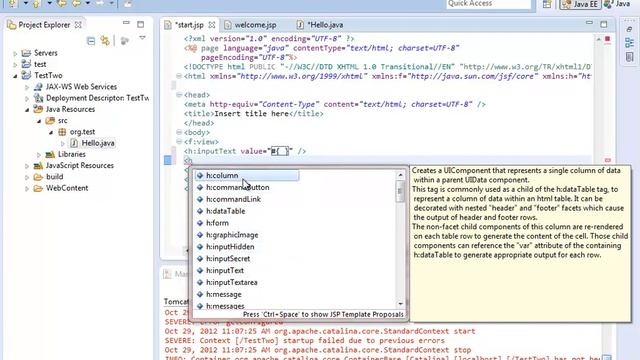The width and height of the screenshot is (640, 360).
Task: Click Libraries icon in tree
Action: click(x=50, y=154)
